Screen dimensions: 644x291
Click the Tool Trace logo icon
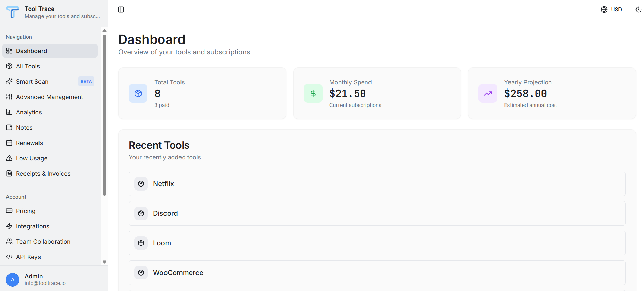(x=13, y=12)
